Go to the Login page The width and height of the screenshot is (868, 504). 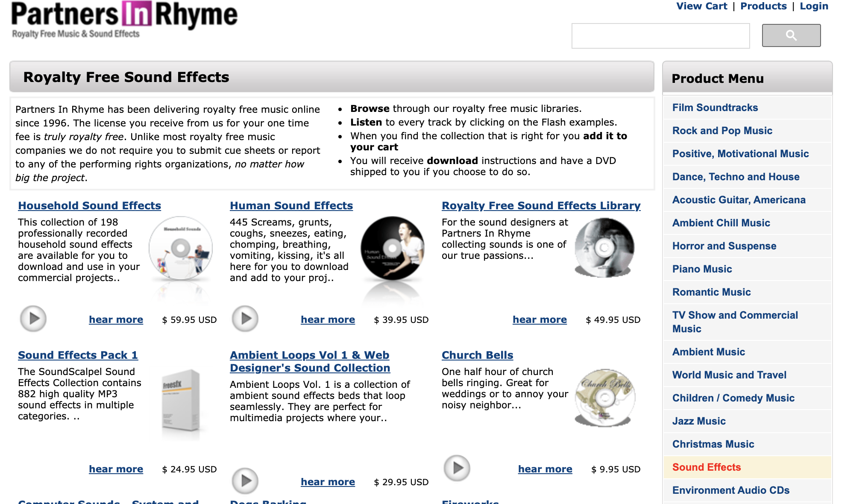(x=814, y=6)
